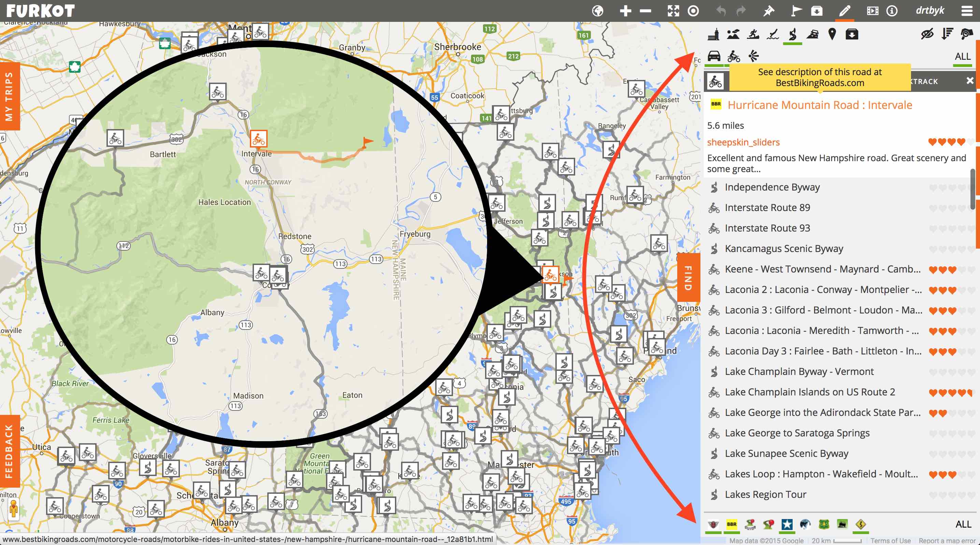
Task: Select ALL road sources at the bottom
Action: [x=963, y=525]
